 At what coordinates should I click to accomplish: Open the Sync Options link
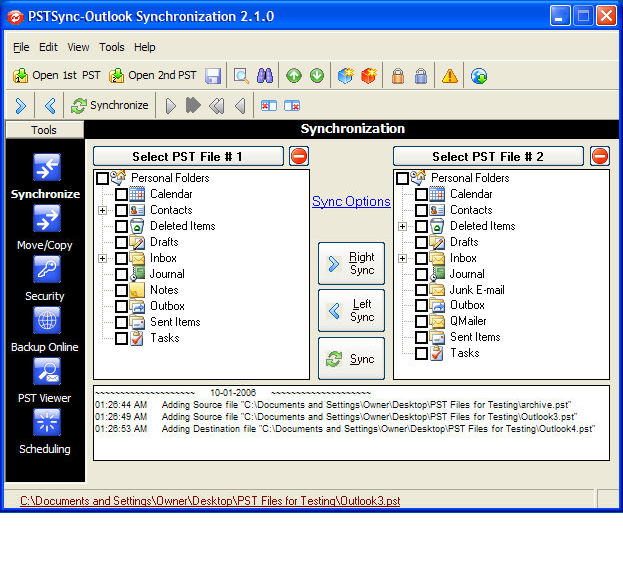pyautogui.click(x=351, y=201)
